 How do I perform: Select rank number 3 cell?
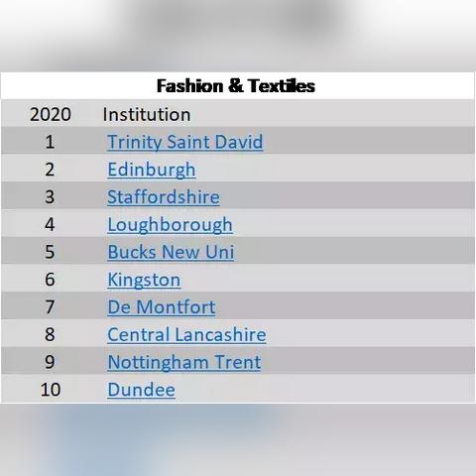(x=50, y=197)
